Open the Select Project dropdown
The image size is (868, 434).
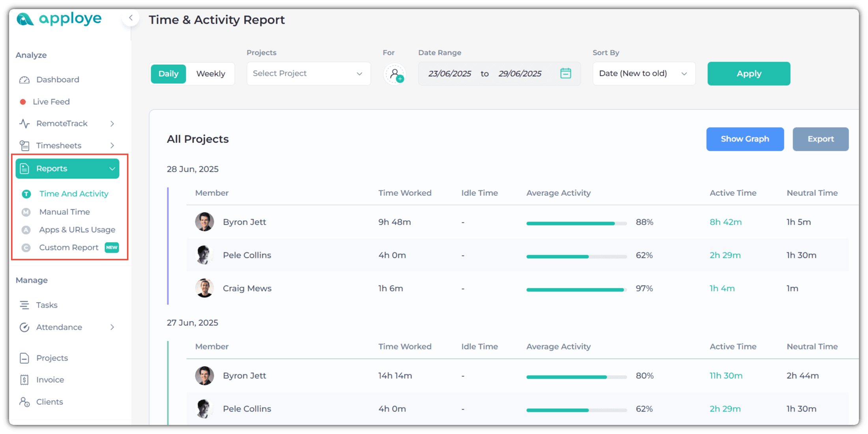coord(308,73)
